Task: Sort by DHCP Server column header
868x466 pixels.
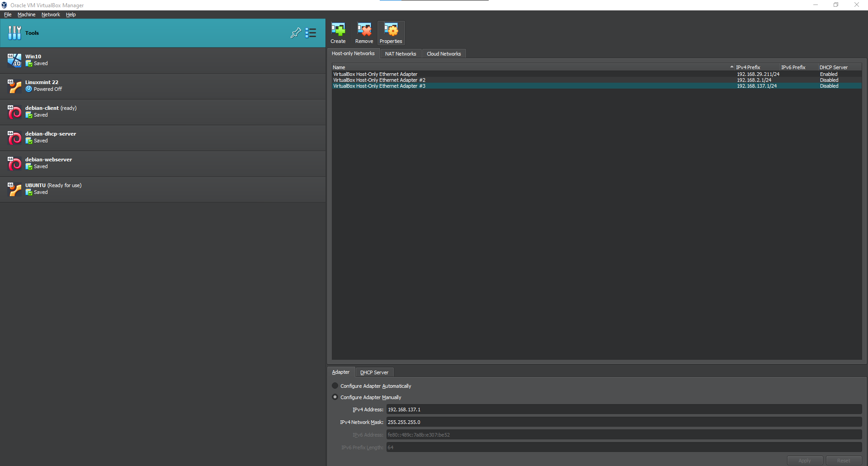Action: coord(833,67)
